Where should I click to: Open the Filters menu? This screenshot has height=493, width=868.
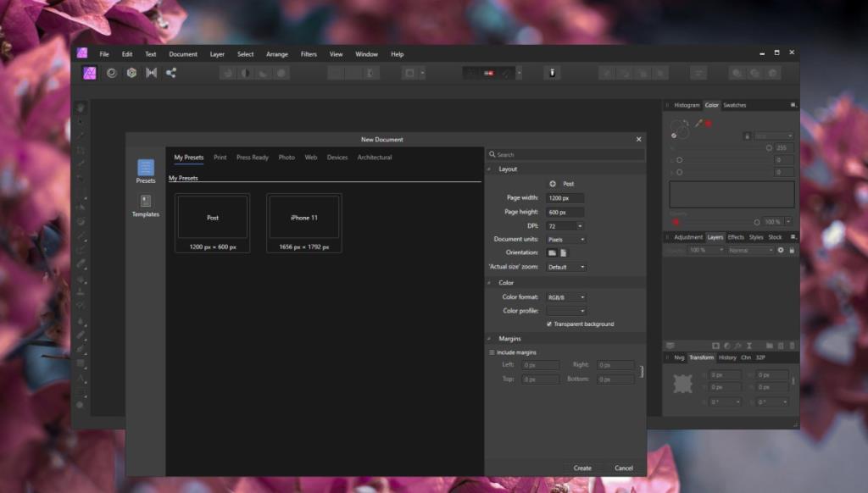click(309, 53)
